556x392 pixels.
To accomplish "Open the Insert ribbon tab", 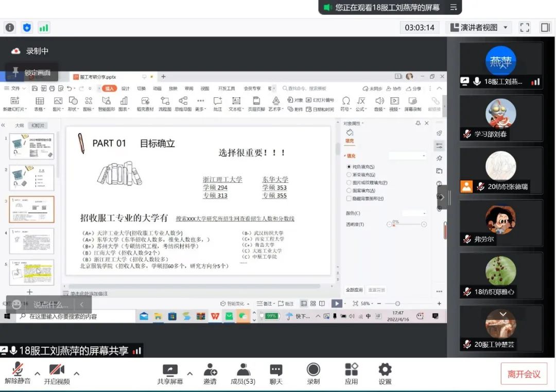I will [x=110, y=88].
